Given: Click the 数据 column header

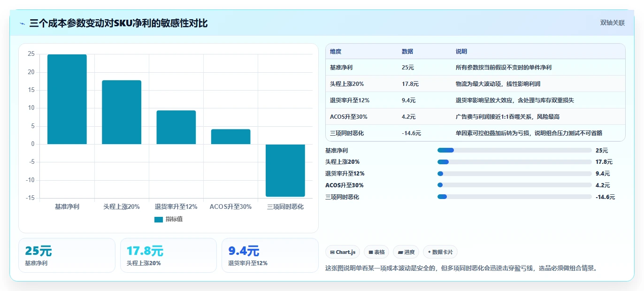Looking at the screenshot, I should click(x=407, y=52).
